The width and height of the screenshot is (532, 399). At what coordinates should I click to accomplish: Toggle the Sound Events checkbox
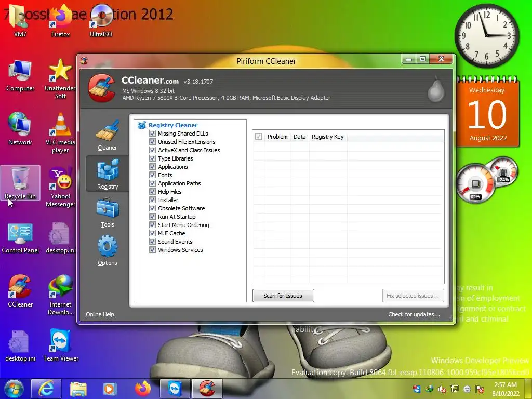(152, 241)
